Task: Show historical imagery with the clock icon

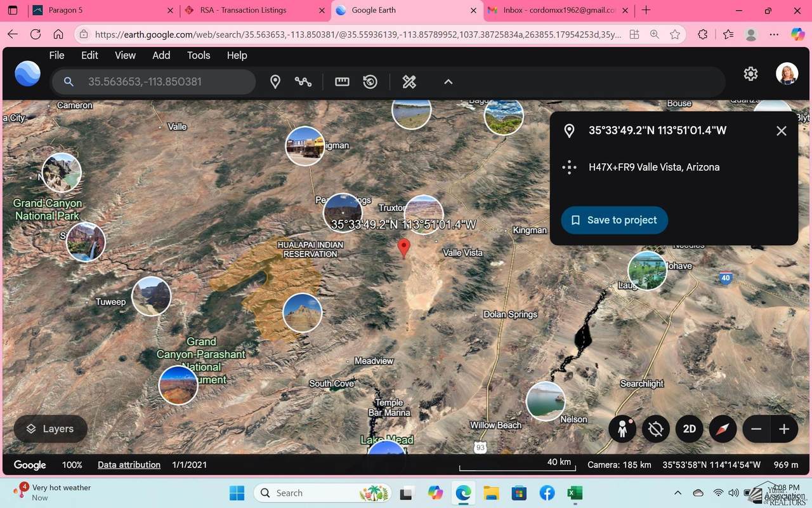Action: tap(370, 82)
